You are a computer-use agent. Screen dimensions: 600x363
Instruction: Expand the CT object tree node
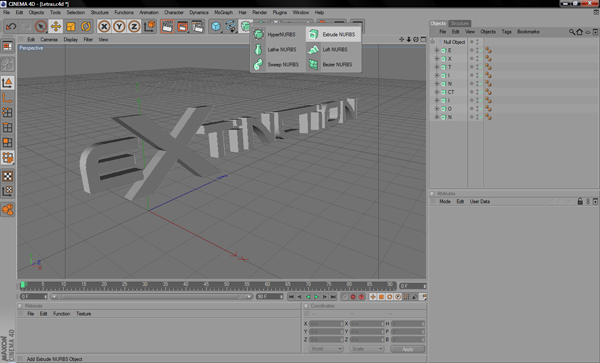pos(437,92)
